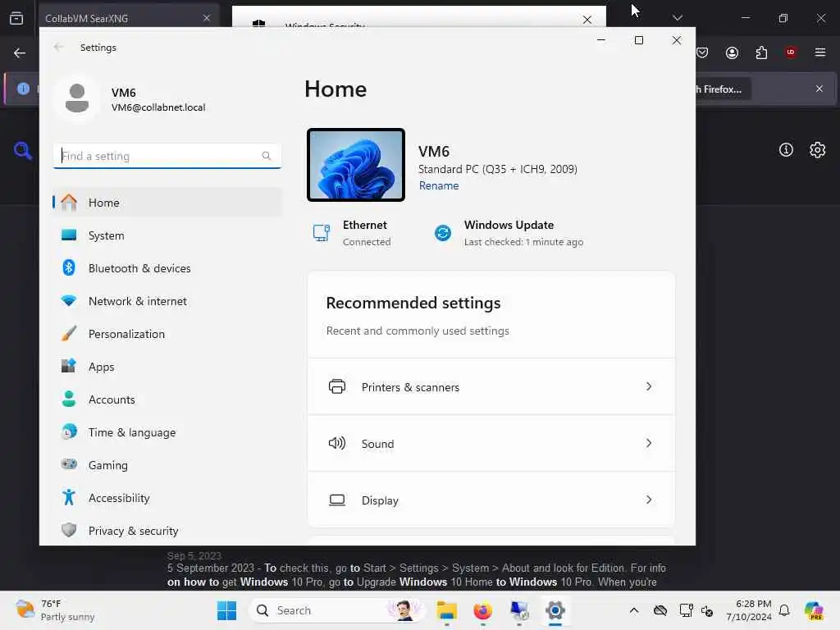This screenshot has width=840, height=630.
Task: Select Personalization in the sidebar
Action: [167, 334]
